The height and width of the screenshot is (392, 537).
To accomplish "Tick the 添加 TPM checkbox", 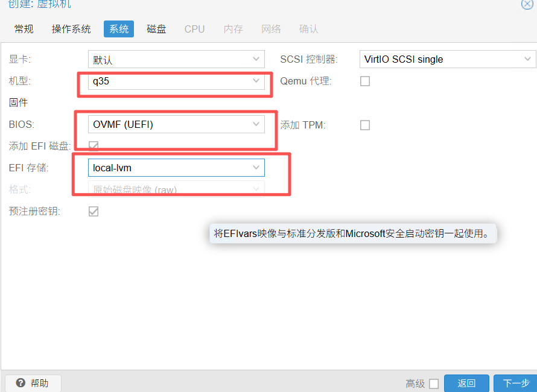I will [365, 125].
